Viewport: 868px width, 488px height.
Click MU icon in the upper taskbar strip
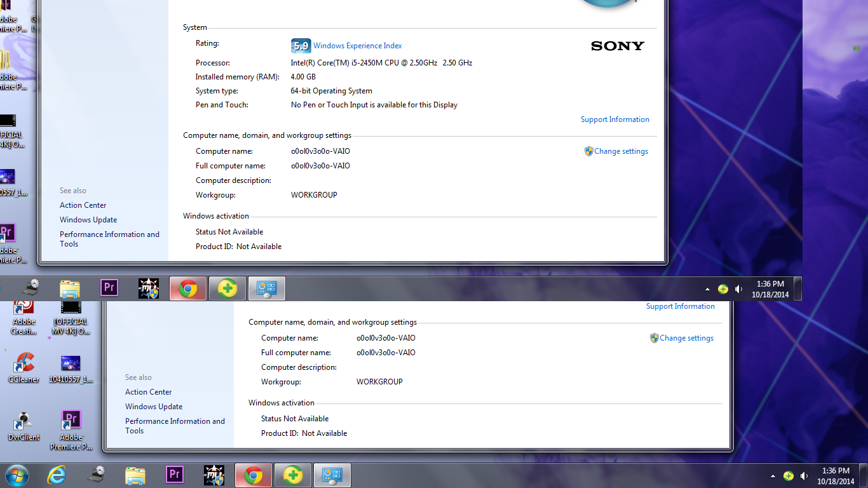pyautogui.click(x=149, y=288)
